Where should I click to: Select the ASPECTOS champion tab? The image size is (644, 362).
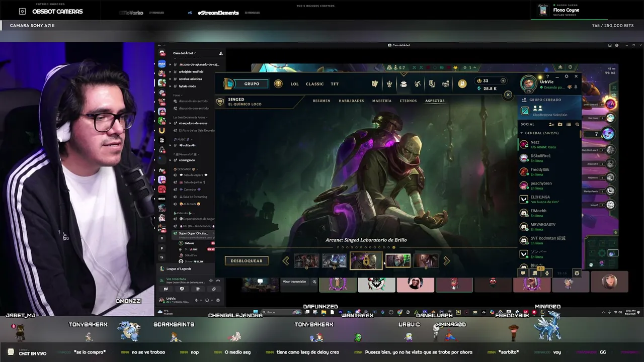tap(435, 101)
